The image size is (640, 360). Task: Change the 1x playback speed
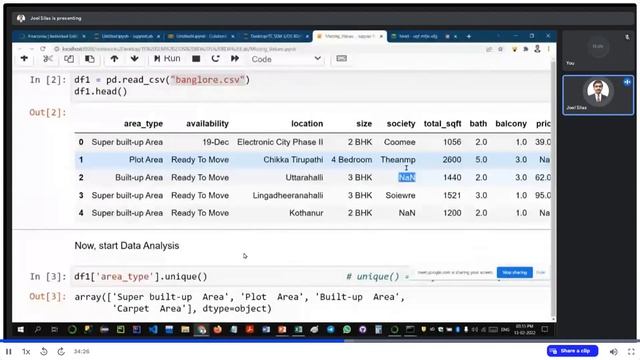26,351
